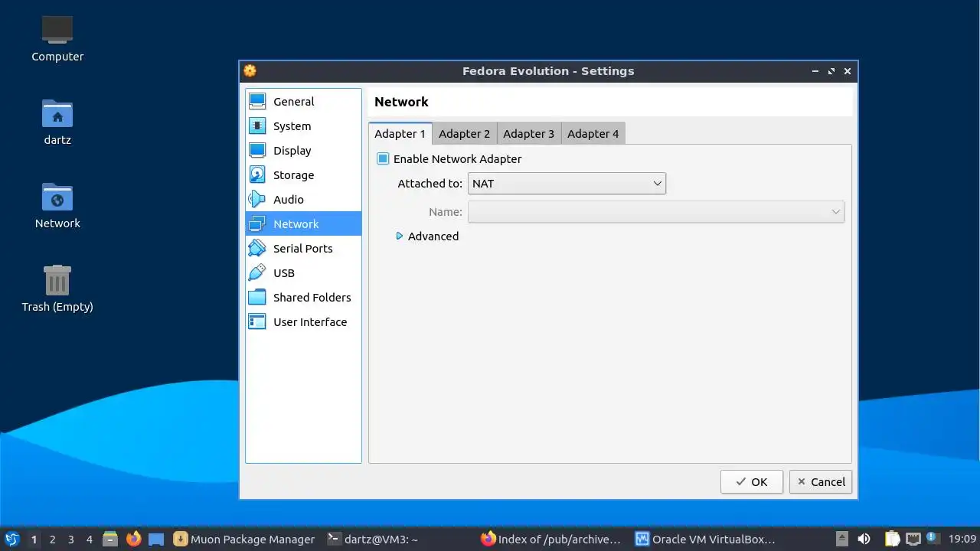Click the gear icon in Settings title bar
The width and height of the screenshot is (980, 551).
pyautogui.click(x=250, y=71)
